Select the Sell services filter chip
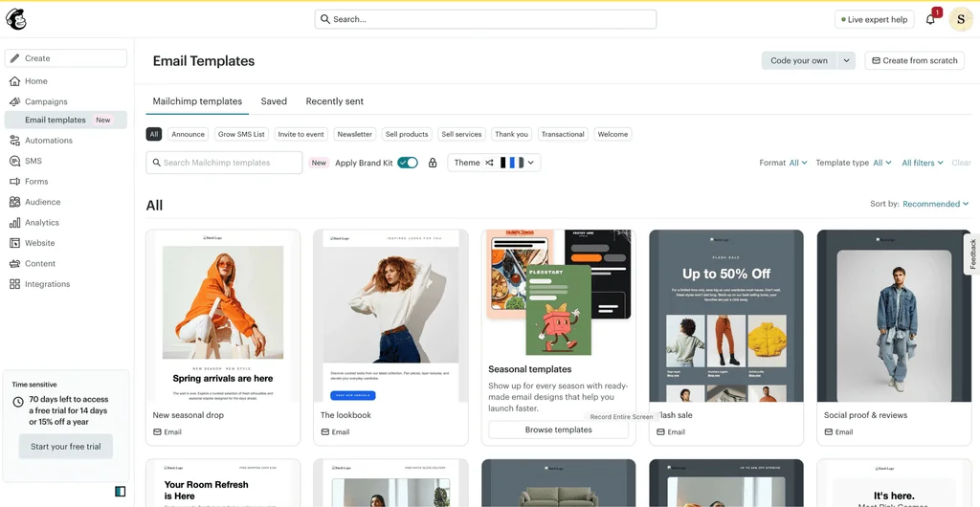 click(x=462, y=134)
